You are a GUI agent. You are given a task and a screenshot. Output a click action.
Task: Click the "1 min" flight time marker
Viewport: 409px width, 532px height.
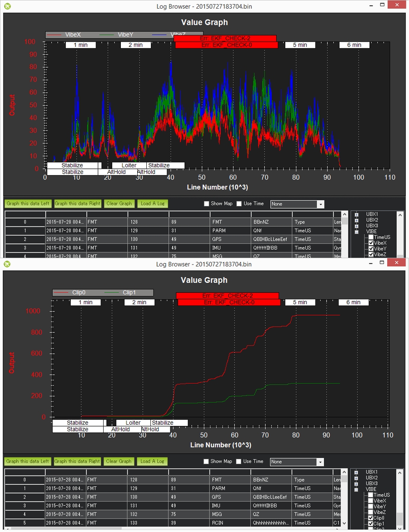[80, 45]
